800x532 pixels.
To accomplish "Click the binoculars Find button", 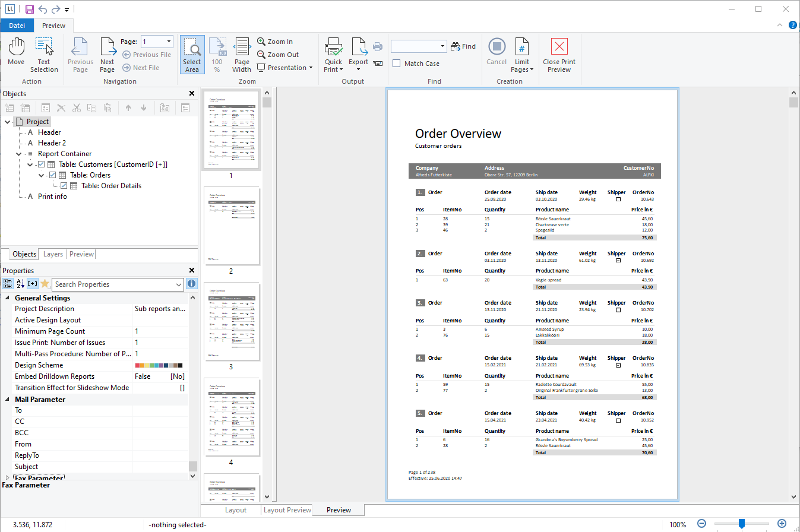I will pyautogui.click(x=463, y=46).
